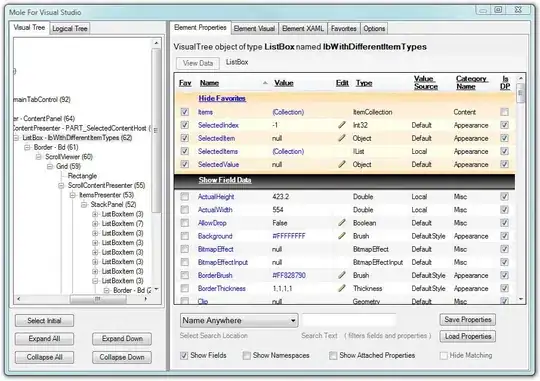Uncheck the Show Fields checkbox
Image resolution: width=540 pixels, height=381 pixels.
pos(184,355)
